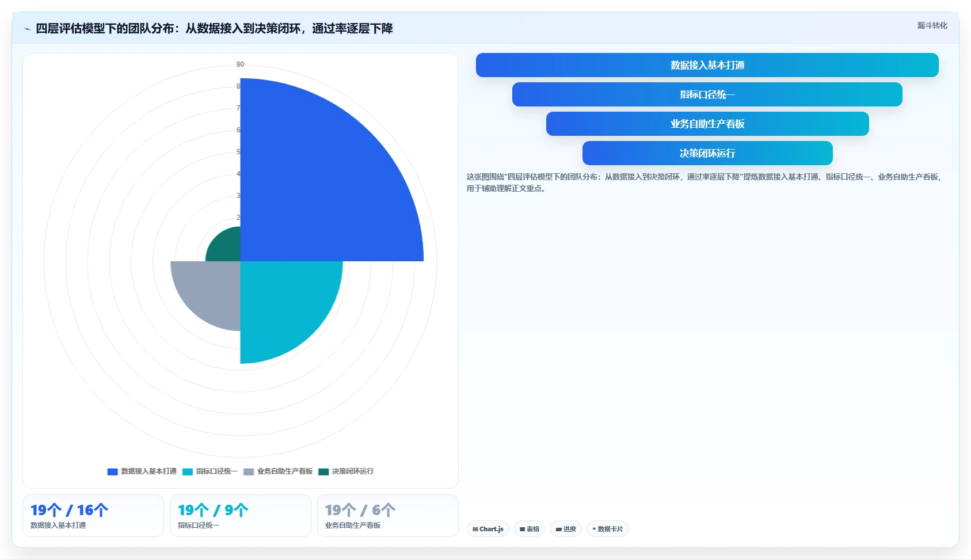The height and width of the screenshot is (560, 971).
Task: Select the 业务自助生产看板 funnel bar
Action: click(x=707, y=124)
